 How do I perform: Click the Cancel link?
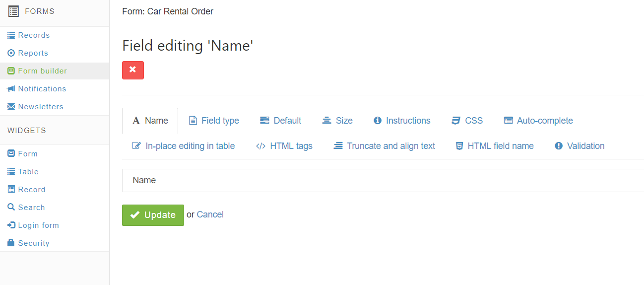[x=210, y=214]
